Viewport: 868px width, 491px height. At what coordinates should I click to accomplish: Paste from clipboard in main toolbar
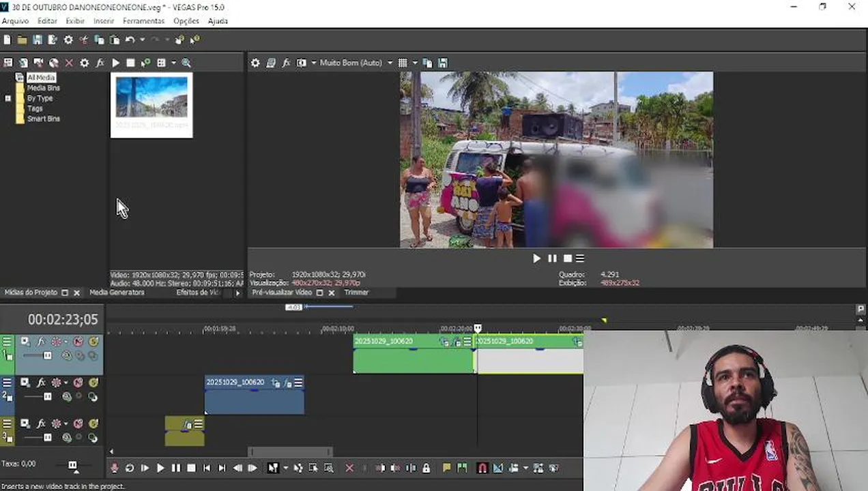point(115,40)
